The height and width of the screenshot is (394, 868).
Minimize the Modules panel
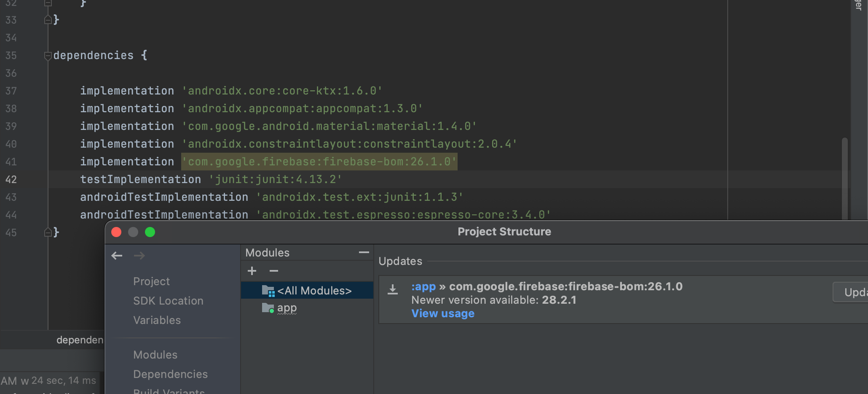(x=364, y=252)
